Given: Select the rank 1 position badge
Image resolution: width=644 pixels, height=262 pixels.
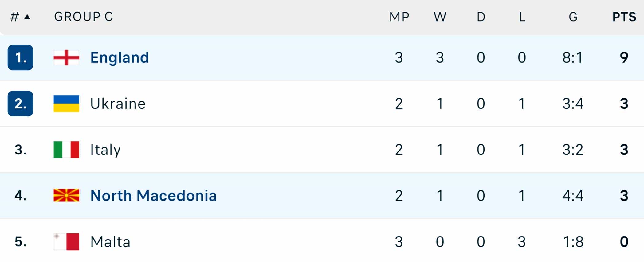Looking at the screenshot, I should [x=20, y=57].
